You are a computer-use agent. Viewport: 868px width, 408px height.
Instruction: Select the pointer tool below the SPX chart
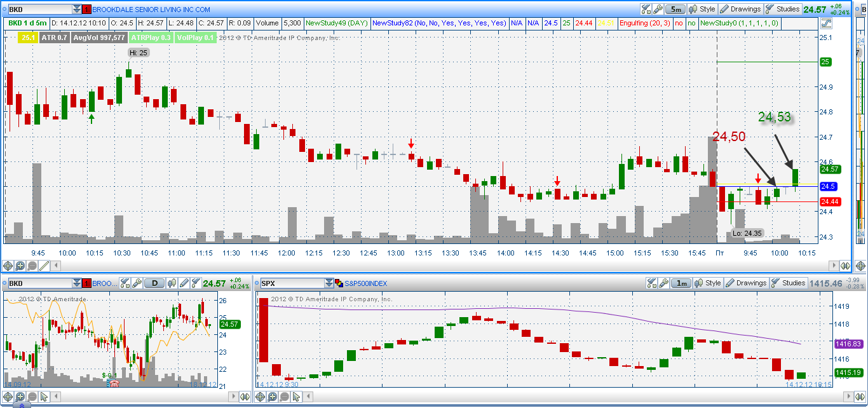click(295, 397)
